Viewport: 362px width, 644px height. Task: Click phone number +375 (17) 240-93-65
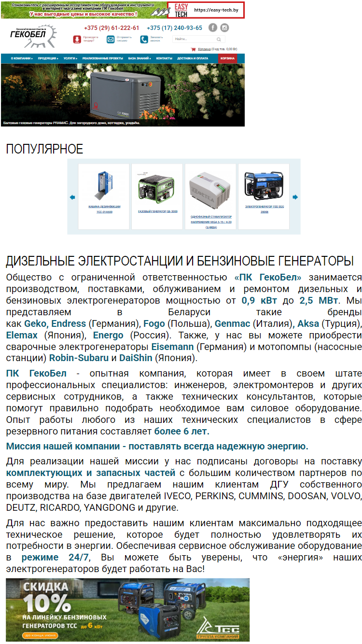pyautogui.click(x=175, y=28)
